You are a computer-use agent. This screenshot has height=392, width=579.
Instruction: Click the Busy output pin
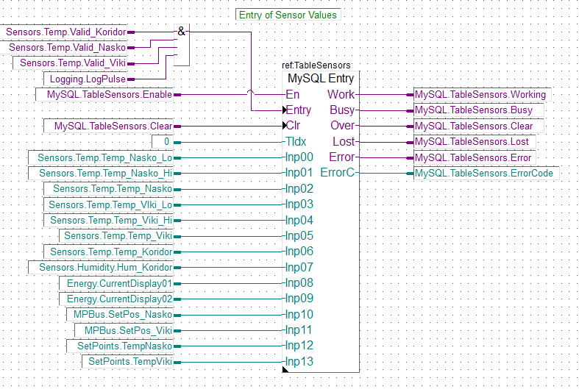pos(342,110)
